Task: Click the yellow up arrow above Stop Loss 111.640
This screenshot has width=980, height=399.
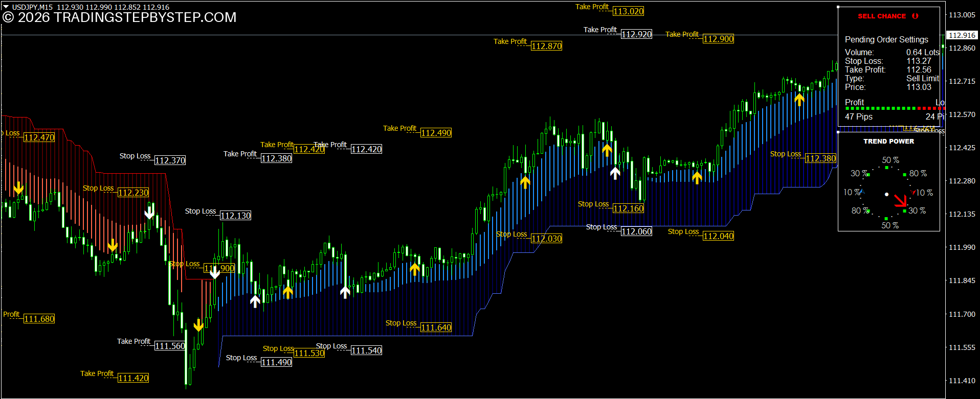Action: [415, 268]
